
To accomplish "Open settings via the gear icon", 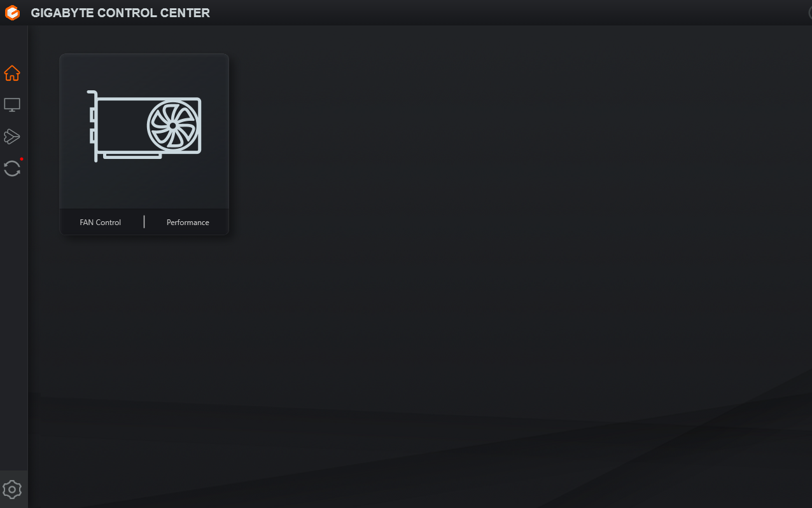I will point(12,490).
